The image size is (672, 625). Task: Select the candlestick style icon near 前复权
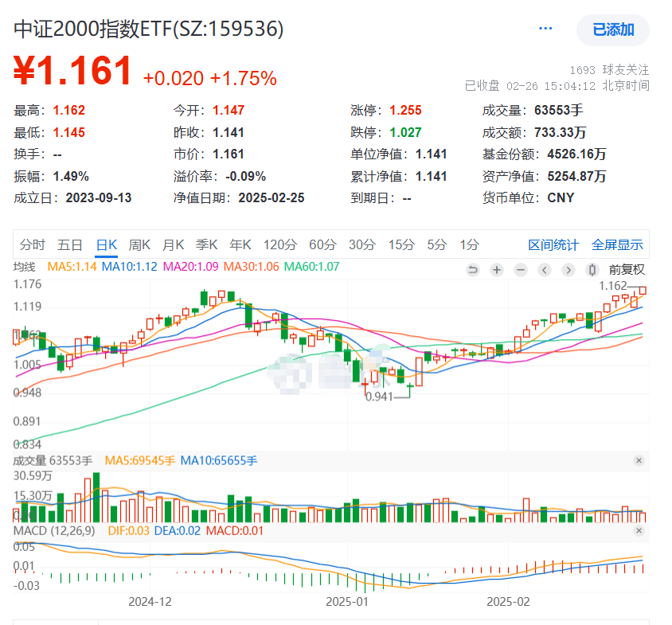[592, 270]
